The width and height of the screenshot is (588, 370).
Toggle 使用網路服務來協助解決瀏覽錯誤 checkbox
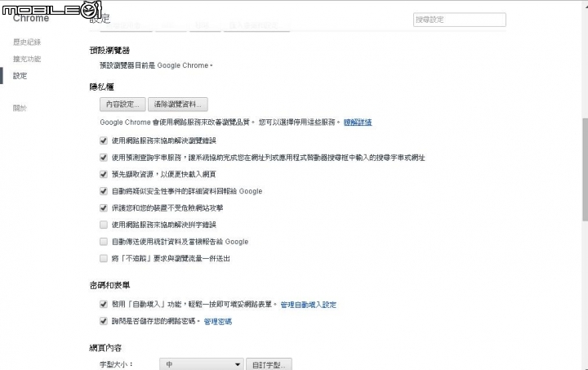click(104, 140)
